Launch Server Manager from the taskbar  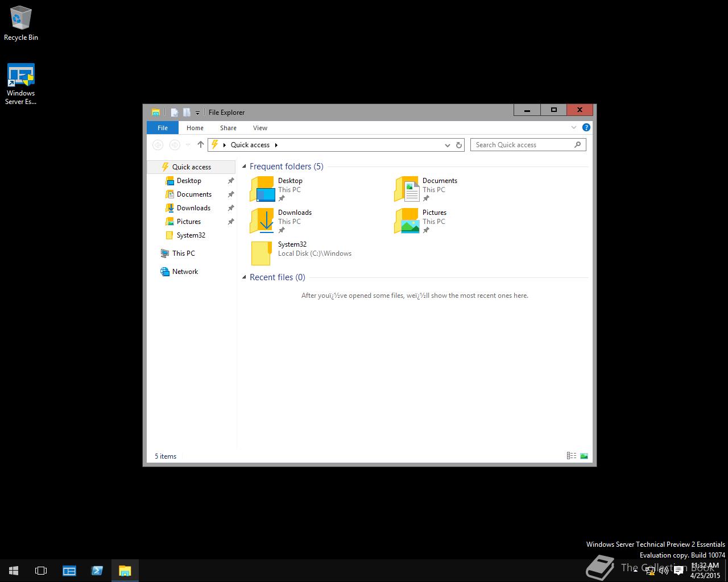pos(69,571)
